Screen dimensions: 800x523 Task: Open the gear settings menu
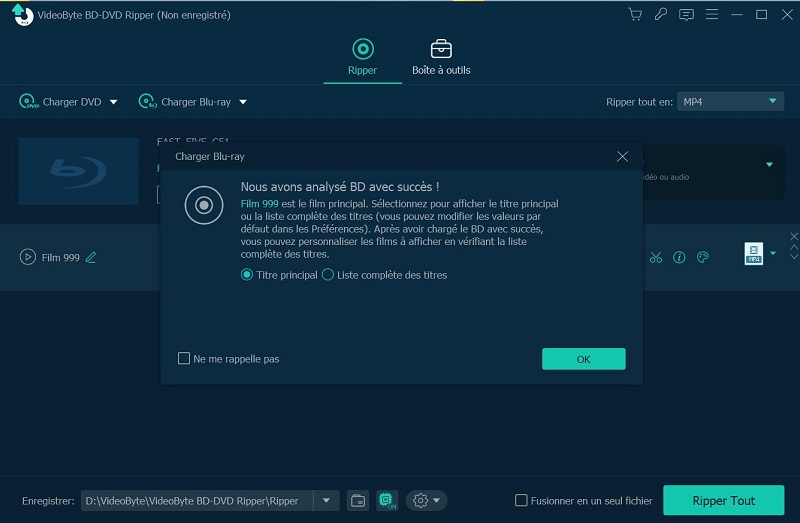(427, 501)
